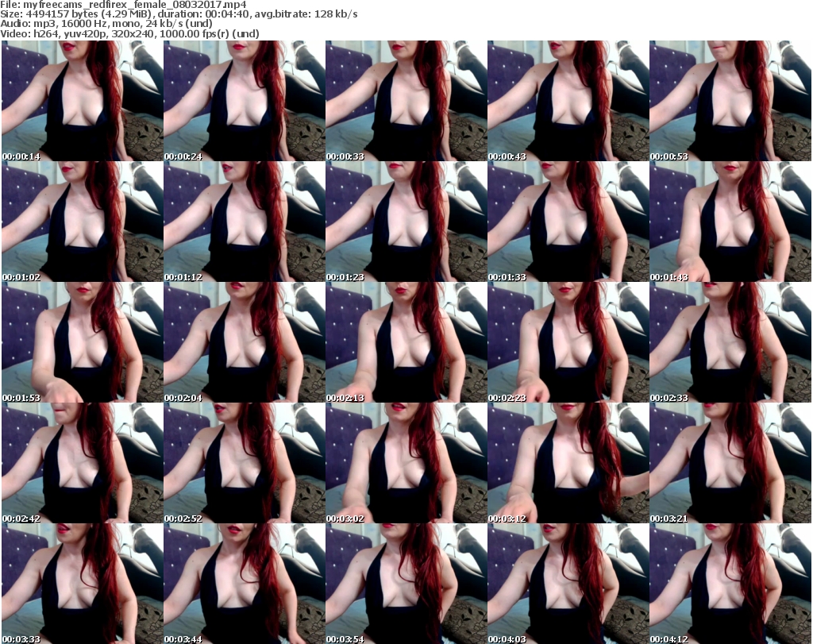Click the 'Video: h264, yuv420p' info line
813x644 pixels.
point(129,33)
